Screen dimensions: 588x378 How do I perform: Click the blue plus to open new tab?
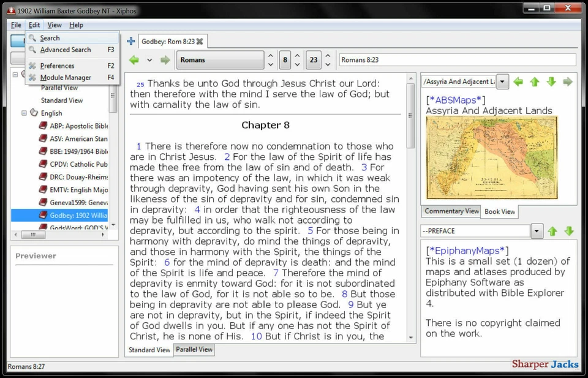[x=130, y=40]
